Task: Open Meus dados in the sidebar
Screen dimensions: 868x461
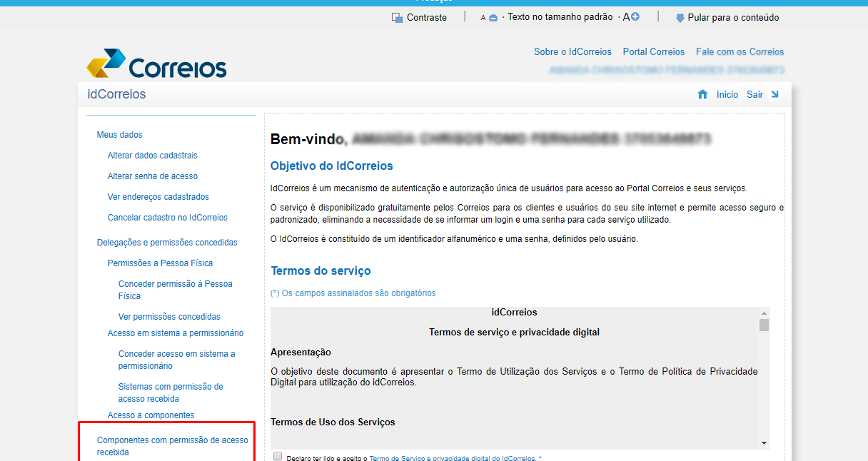Action: tap(119, 134)
